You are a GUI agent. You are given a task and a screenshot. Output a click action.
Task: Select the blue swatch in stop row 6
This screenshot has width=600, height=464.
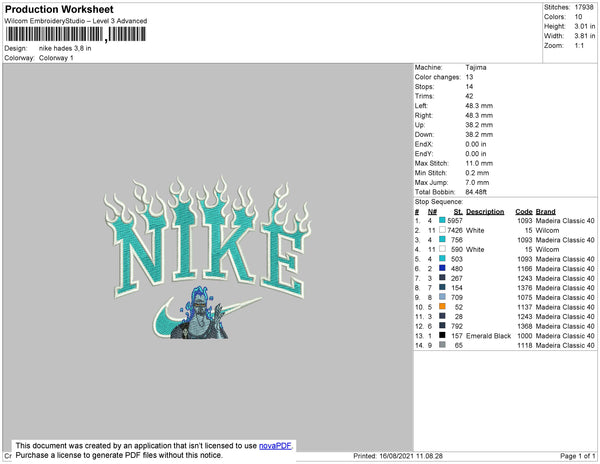pyautogui.click(x=442, y=268)
